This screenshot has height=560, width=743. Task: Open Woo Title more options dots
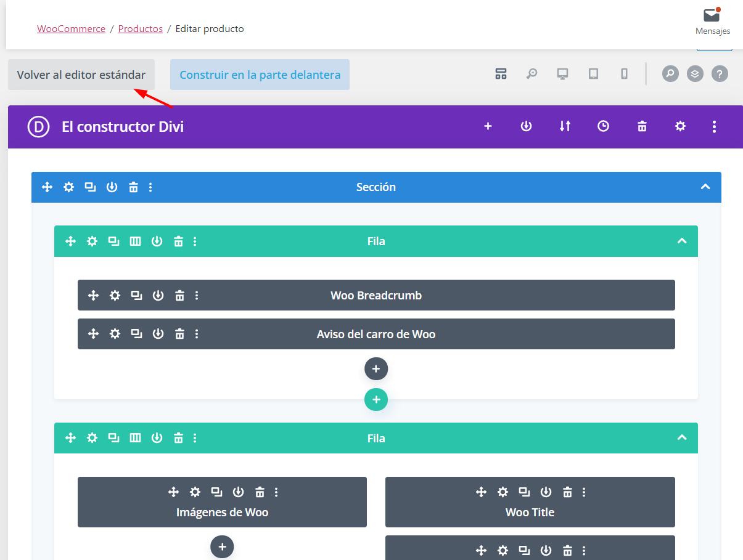584,492
